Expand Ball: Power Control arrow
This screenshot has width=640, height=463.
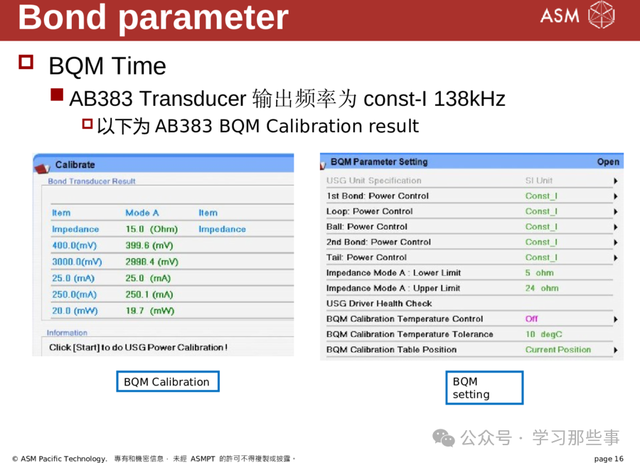pos(615,227)
